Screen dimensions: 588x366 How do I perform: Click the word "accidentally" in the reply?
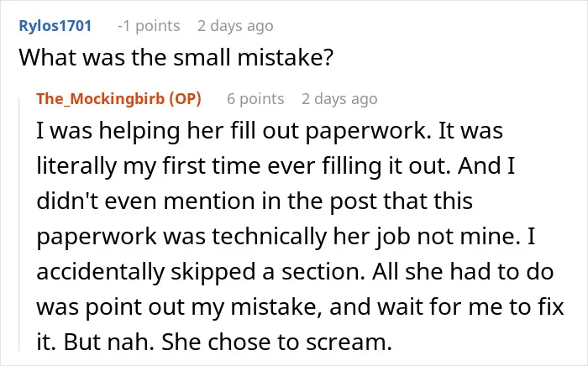pyautogui.click(x=101, y=272)
